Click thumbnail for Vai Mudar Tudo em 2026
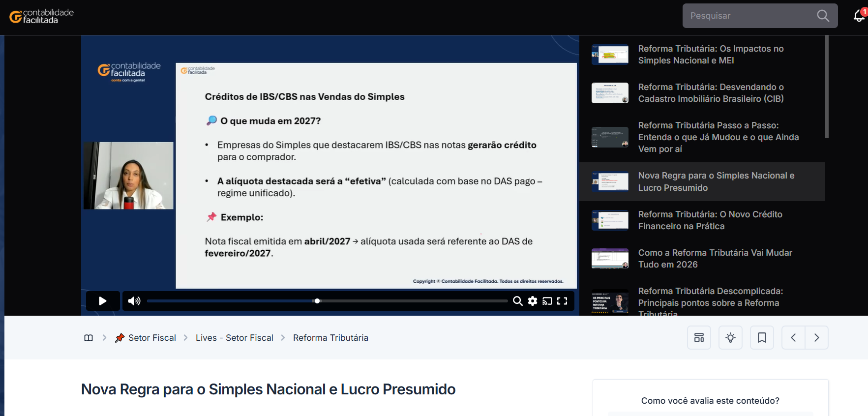Viewport: 868px width, 416px height. 610,259
